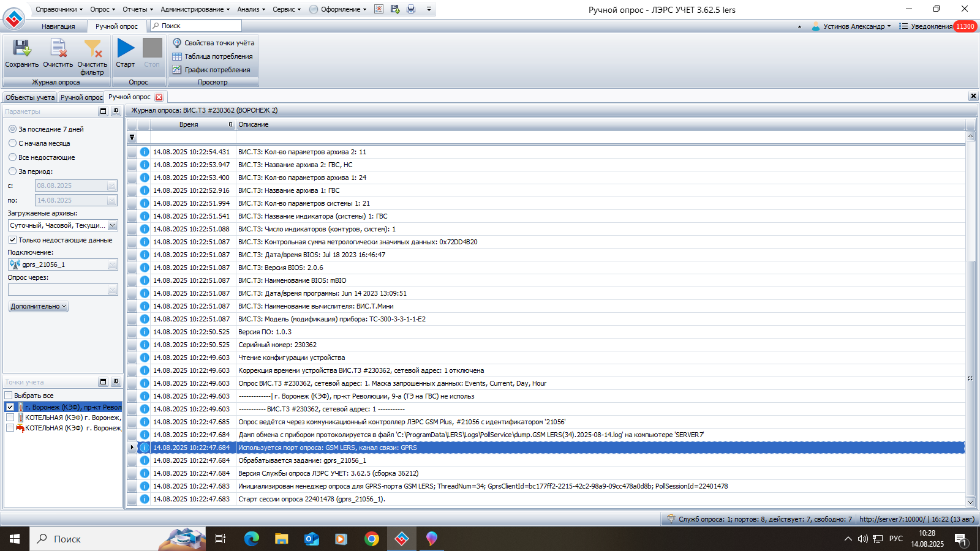
Task: Open the consumption chart view
Action: [211, 70]
